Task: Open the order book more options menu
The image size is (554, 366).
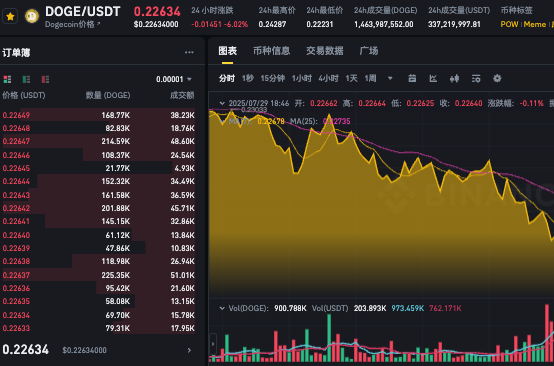Action: pos(189,53)
